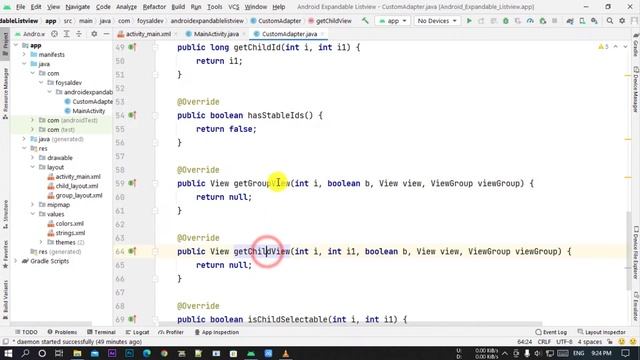Expand the drawable folder
Screen dimensions: 640x360
pos(33,158)
